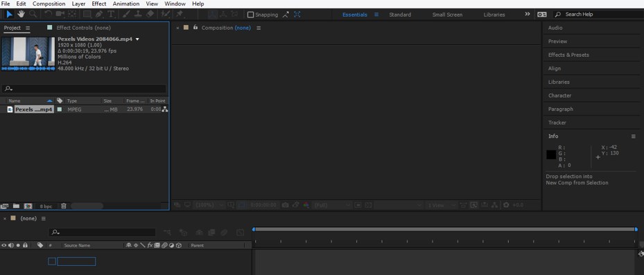Open the Composition menu
The width and height of the screenshot is (644, 275).
[x=49, y=3]
